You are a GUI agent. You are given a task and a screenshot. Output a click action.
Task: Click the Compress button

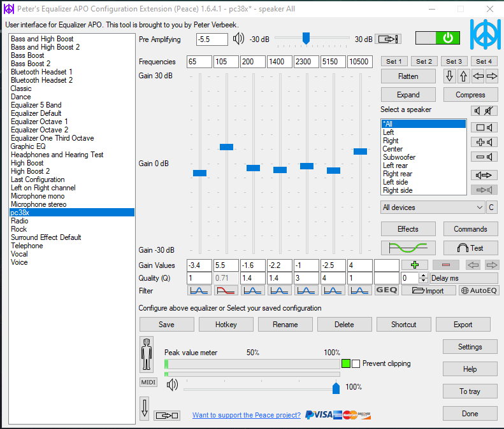[471, 95]
